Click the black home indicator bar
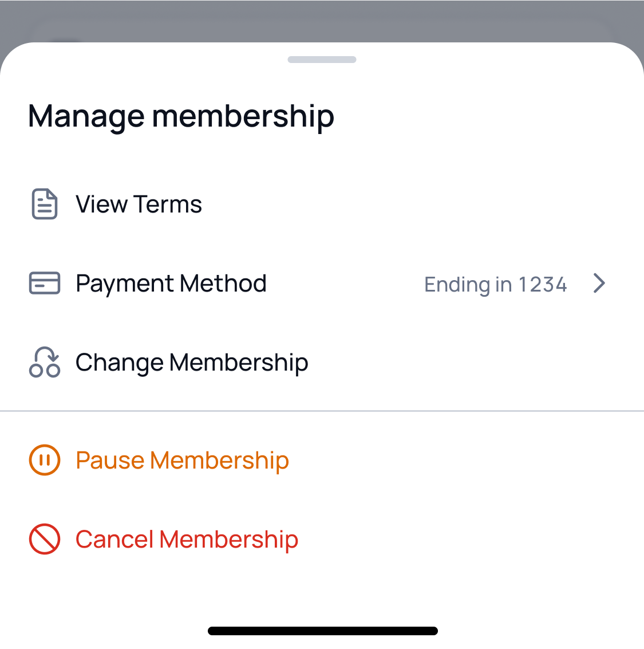 coord(322,631)
